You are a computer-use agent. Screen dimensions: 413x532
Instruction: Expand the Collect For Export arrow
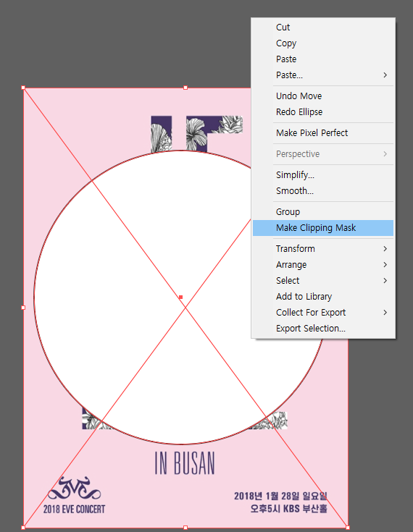tap(385, 313)
